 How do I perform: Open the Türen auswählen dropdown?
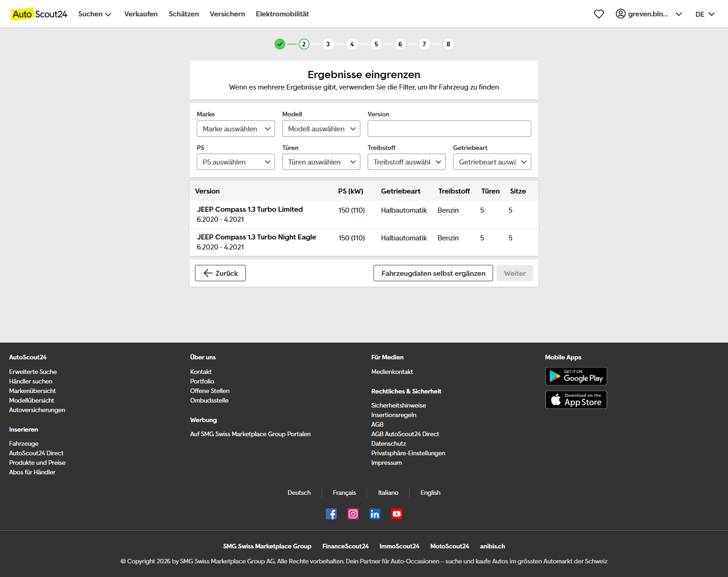321,162
